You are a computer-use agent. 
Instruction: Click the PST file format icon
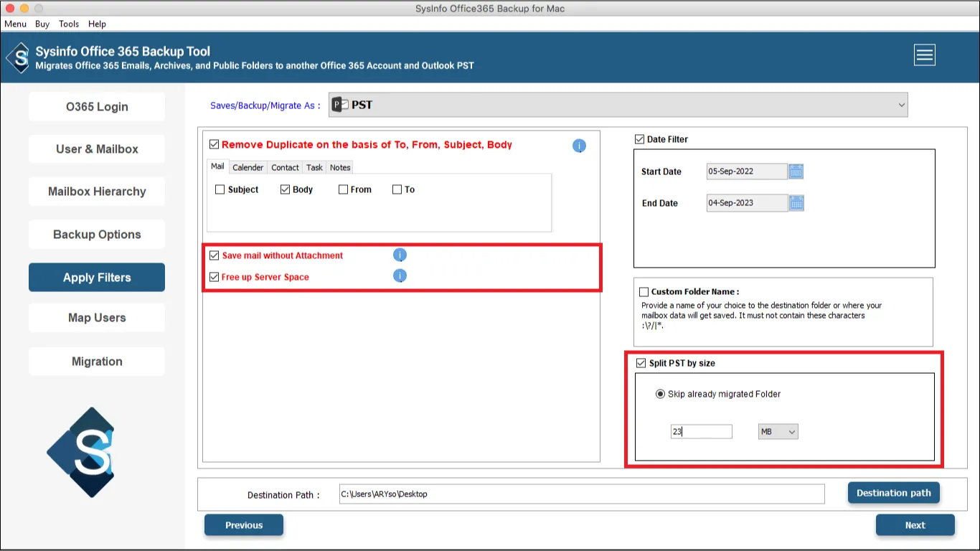[340, 105]
